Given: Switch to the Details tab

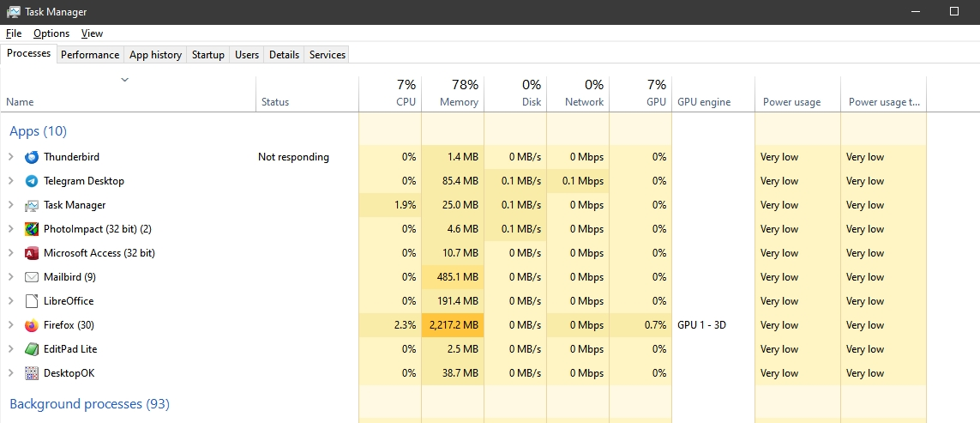Looking at the screenshot, I should [x=284, y=55].
